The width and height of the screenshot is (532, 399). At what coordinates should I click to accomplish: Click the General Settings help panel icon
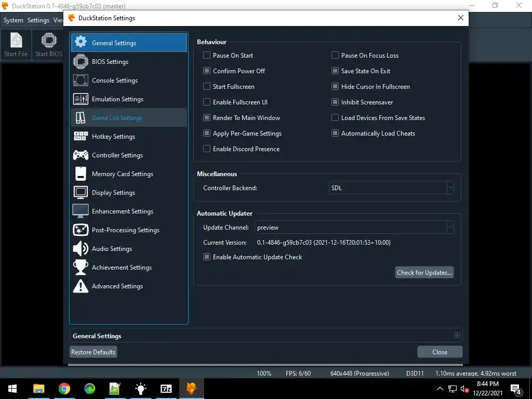pos(457,335)
